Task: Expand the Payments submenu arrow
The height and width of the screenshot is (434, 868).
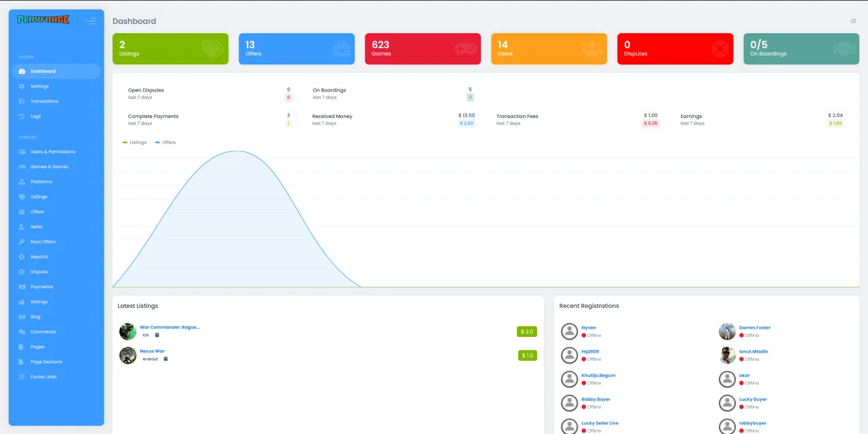Action: (x=93, y=287)
